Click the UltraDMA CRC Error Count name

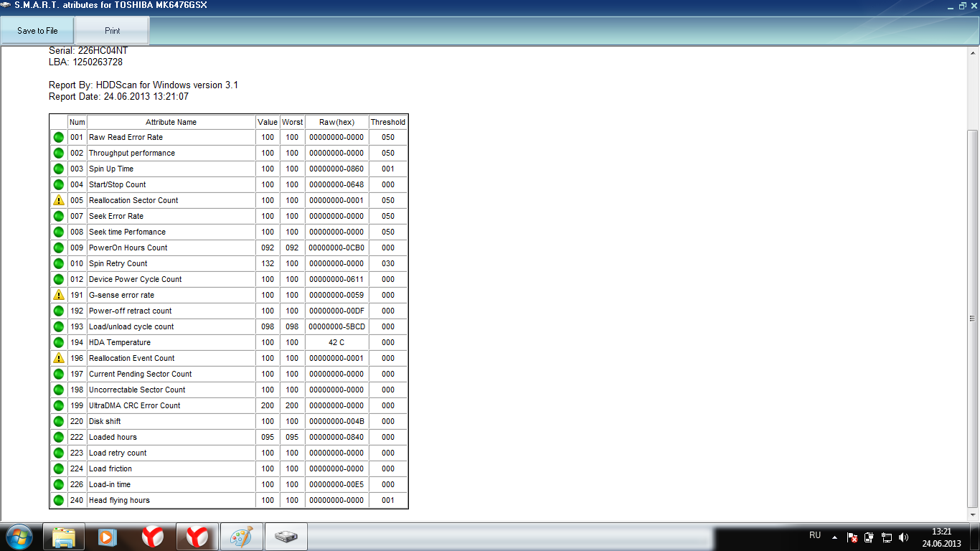134,405
